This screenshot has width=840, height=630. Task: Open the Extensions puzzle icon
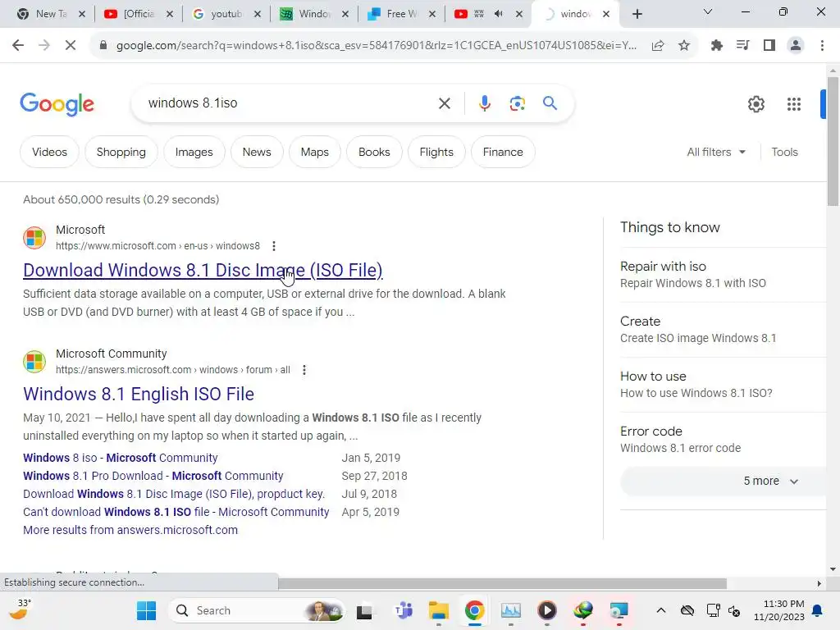(716, 46)
